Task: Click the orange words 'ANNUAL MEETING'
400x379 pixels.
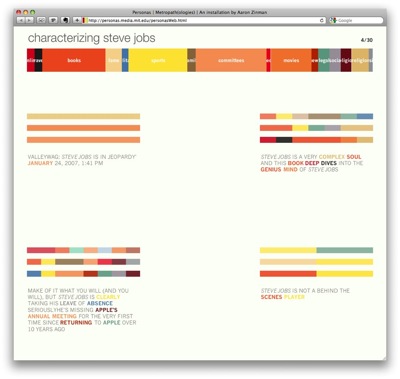Action: point(52,316)
